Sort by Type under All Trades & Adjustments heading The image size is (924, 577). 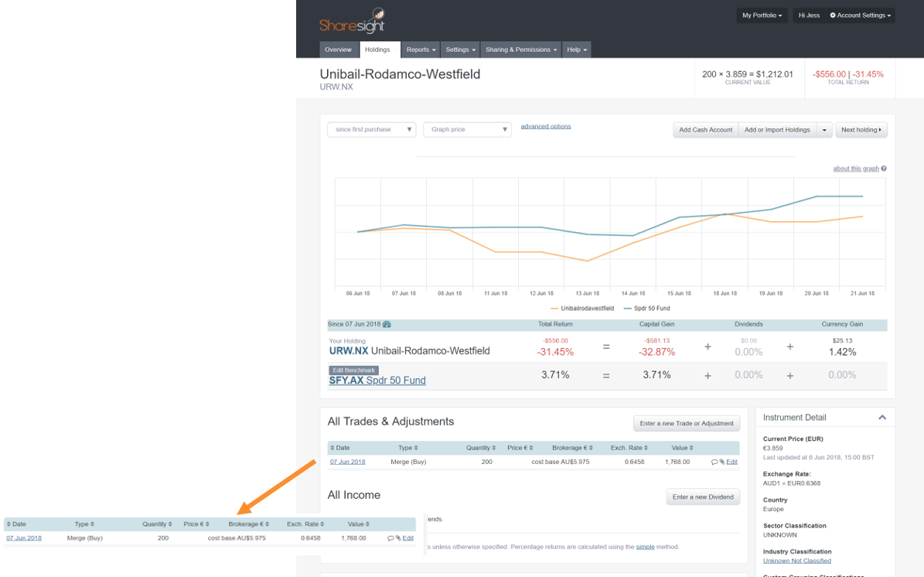[x=407, y=448]
